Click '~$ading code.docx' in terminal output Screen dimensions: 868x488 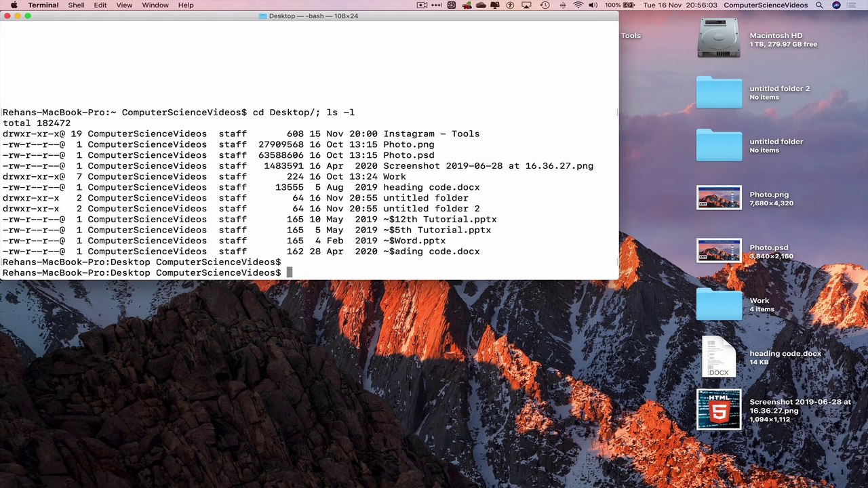tap(431, 251)
